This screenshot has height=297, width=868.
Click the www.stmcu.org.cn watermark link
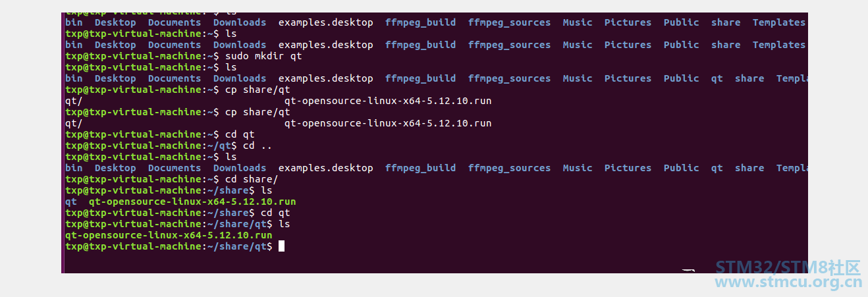[788, 283]
